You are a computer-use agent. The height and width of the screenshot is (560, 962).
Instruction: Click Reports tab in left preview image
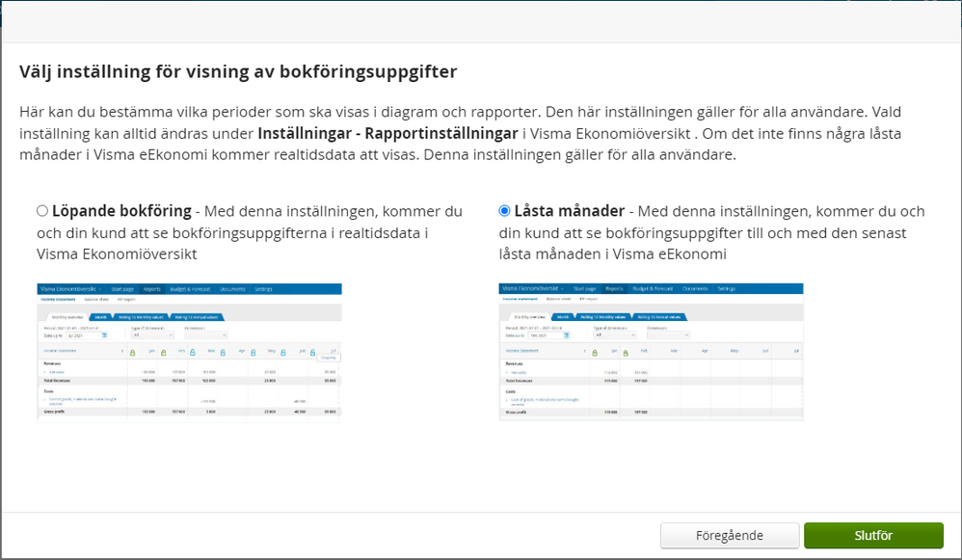point(152,289)
